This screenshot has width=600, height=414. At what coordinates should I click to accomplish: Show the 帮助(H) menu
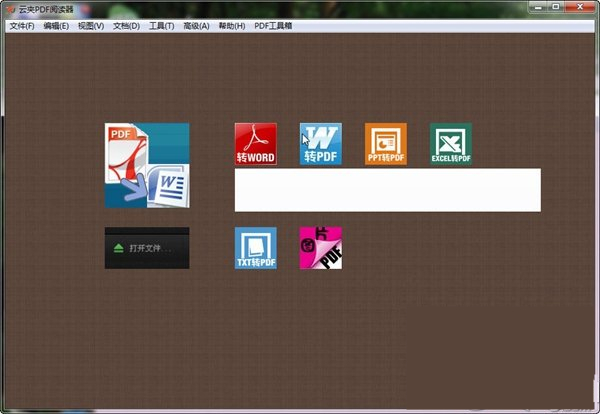231,26
